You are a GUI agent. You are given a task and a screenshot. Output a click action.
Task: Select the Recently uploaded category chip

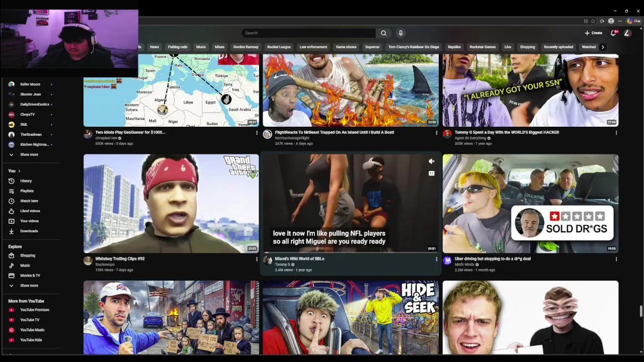(x=558, y=47)
